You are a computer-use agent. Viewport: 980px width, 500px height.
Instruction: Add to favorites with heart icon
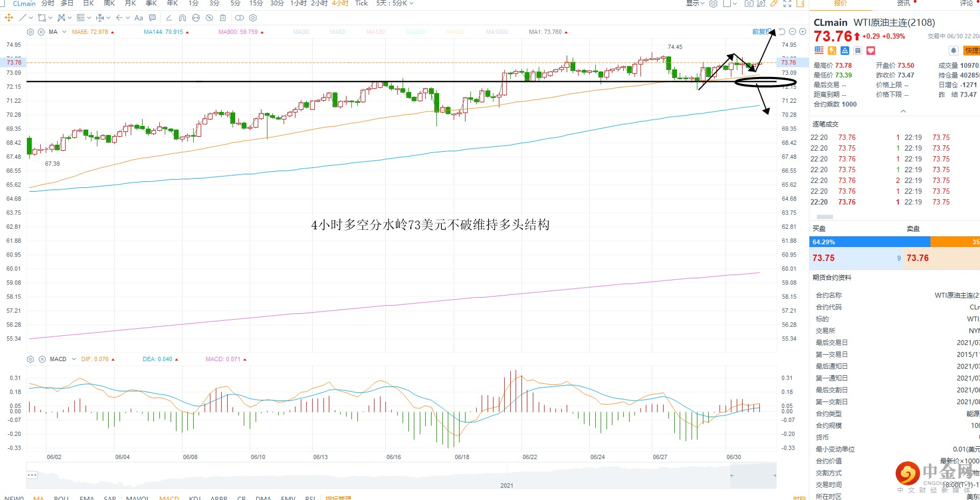pos(871,51)
